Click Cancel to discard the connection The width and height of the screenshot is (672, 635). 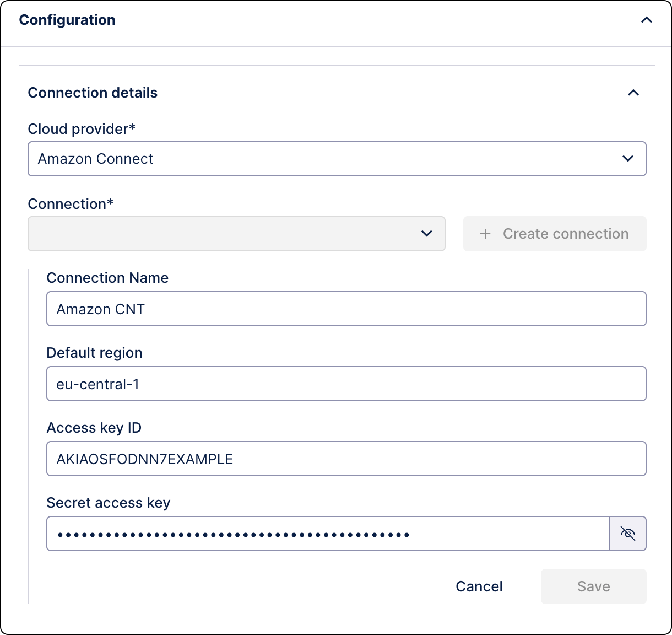pos(479,586)
